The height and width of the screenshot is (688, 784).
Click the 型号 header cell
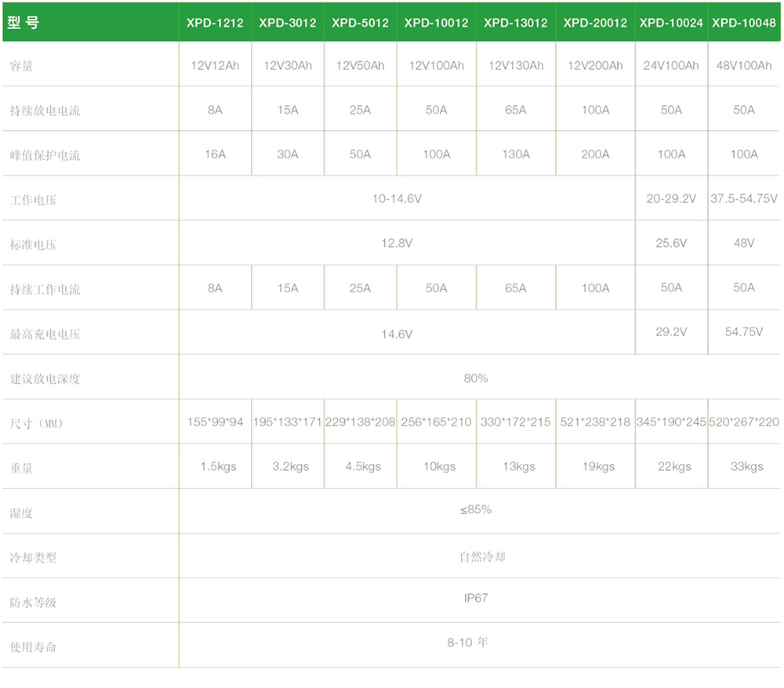tap(23, 23)
